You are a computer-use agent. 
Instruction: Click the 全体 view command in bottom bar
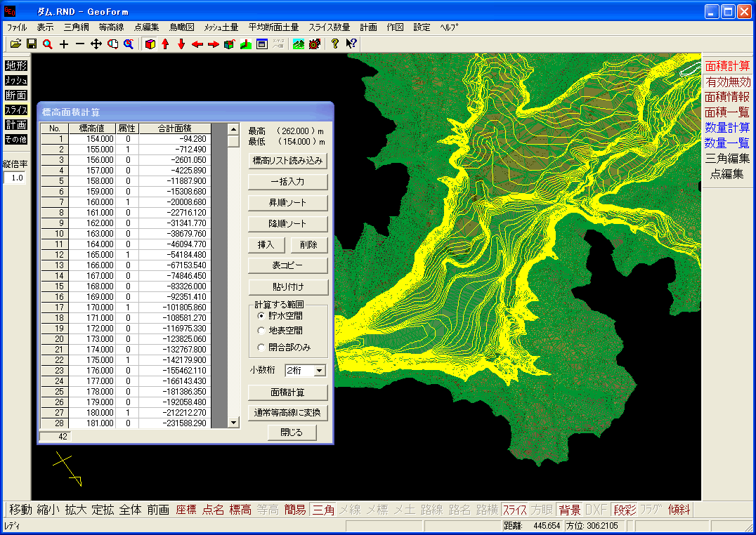[x=130, y=510]
